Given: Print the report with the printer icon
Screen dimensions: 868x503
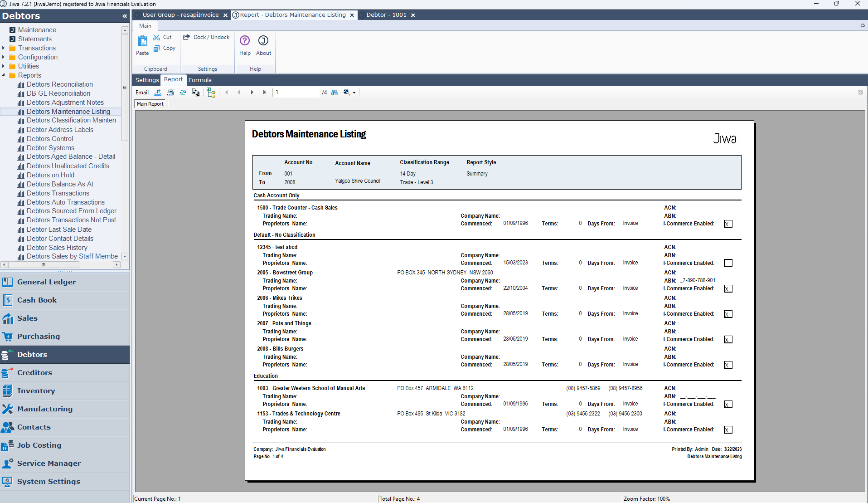Looking at the screenshot, I should pos(170,93).
